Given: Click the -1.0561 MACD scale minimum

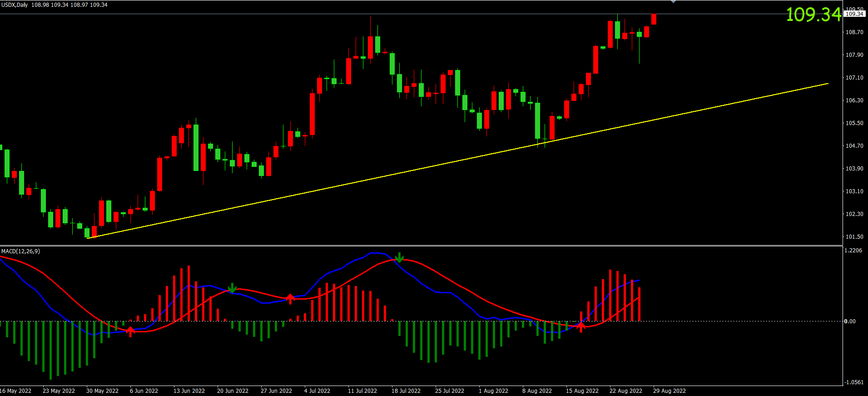Looking at the screenshot, I should pos(853,382).
